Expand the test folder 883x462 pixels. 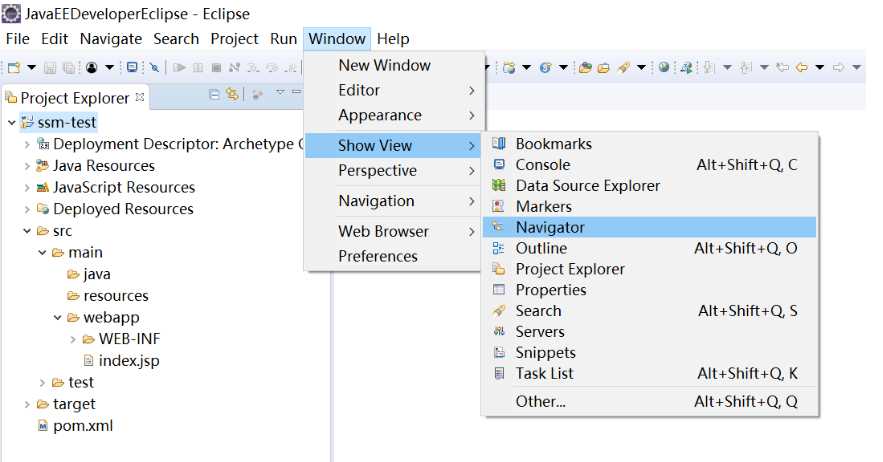[42, 383]
